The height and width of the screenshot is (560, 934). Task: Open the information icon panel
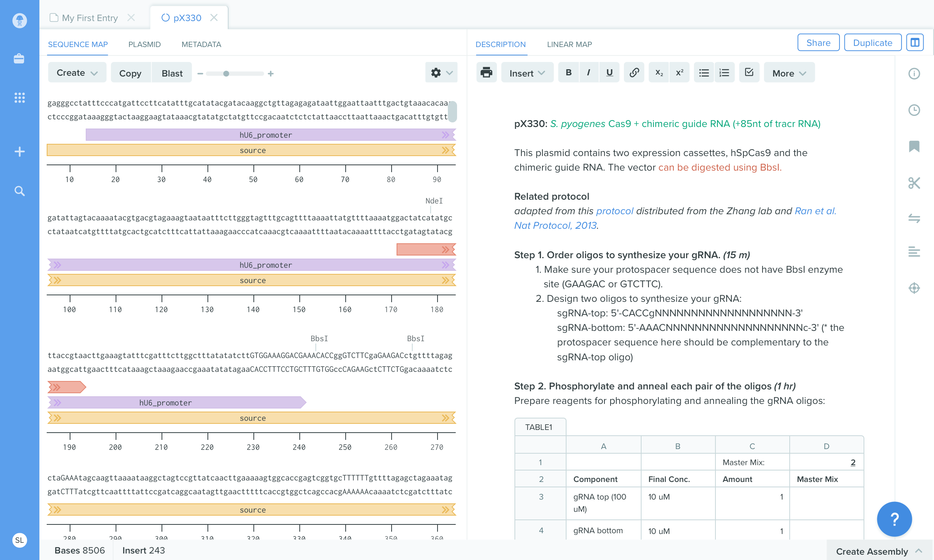(x=914, y=73)
